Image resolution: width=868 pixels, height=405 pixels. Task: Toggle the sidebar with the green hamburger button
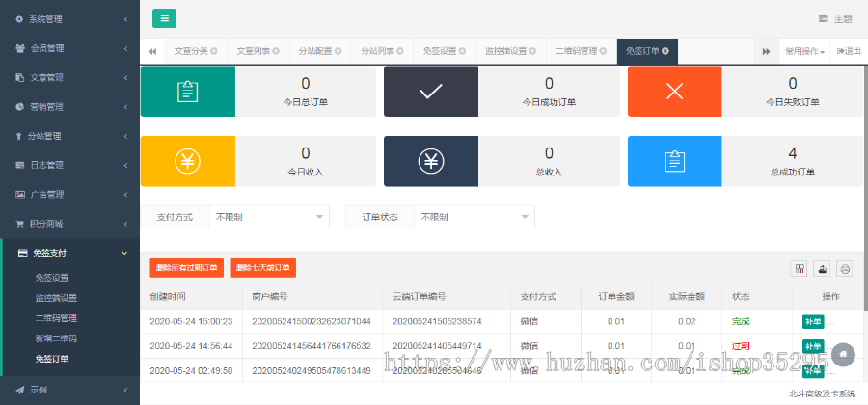[164, 18]
